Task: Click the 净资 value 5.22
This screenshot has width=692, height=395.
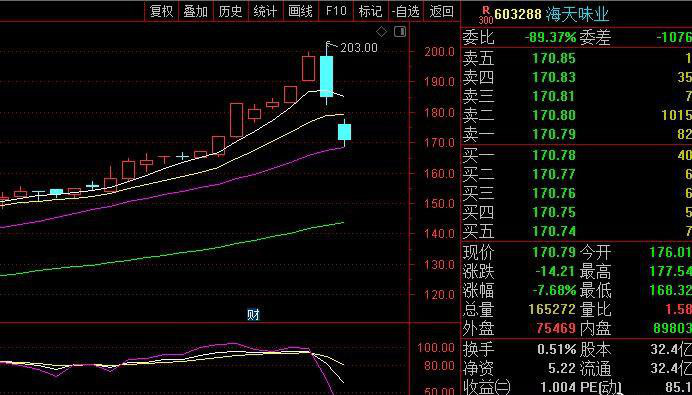Action: [561, 368]
